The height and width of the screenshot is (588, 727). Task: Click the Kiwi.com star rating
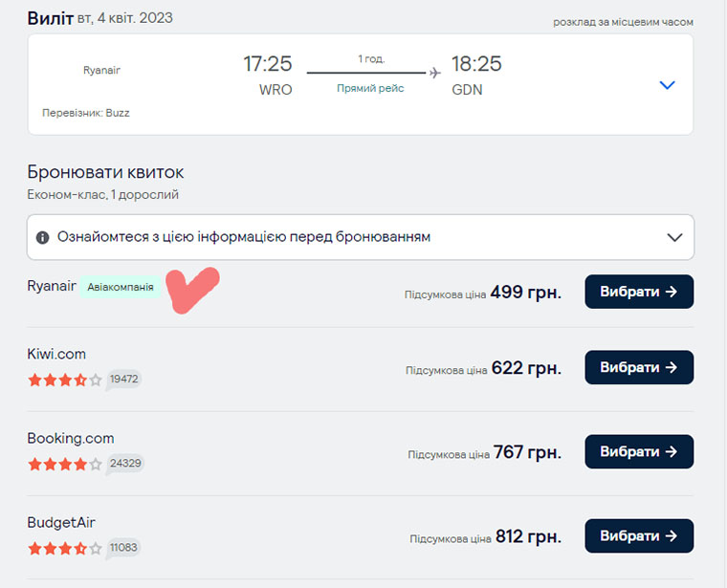[x=65, y=380]
